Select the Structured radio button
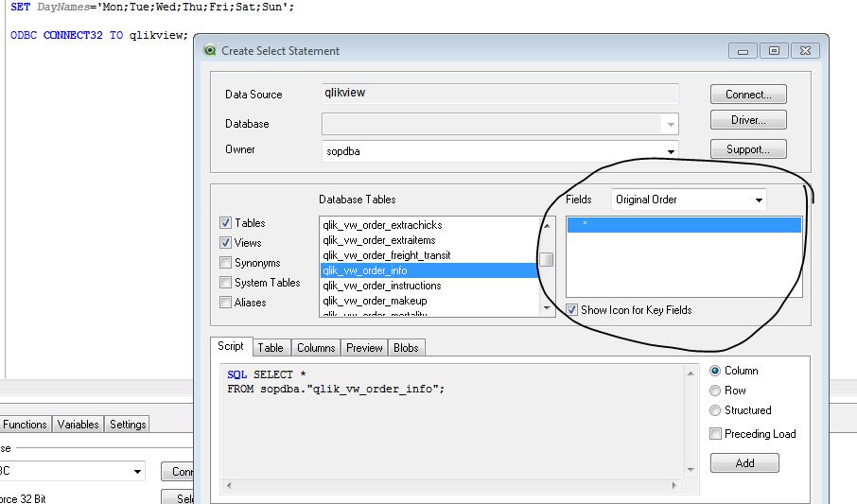The image size is (857, 504). point(715,410)
